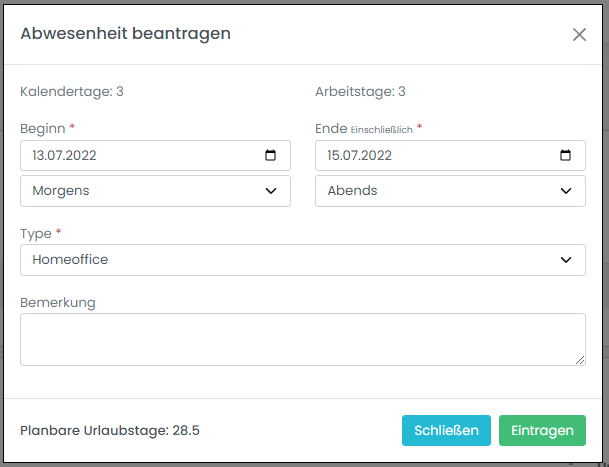Grab the Bemerkung textarea resize handle
The height and width of the screenshot is (467, 609).
579,359
